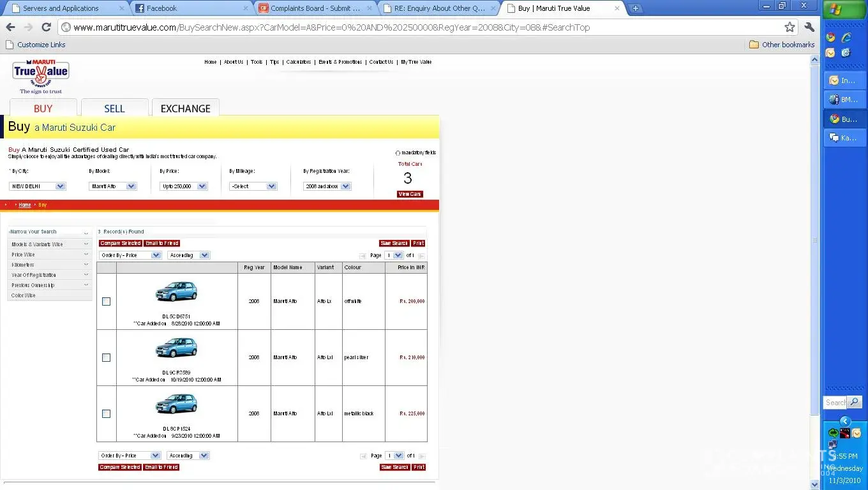
Task: Open the car photo for DL5CD6751
Action: pos(176,292)
